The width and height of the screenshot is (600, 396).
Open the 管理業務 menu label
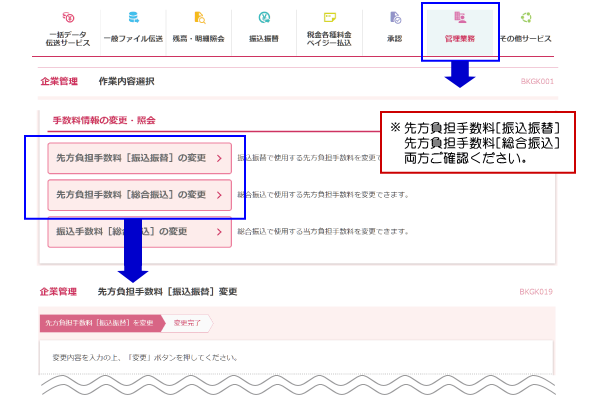tap(460, 39)
